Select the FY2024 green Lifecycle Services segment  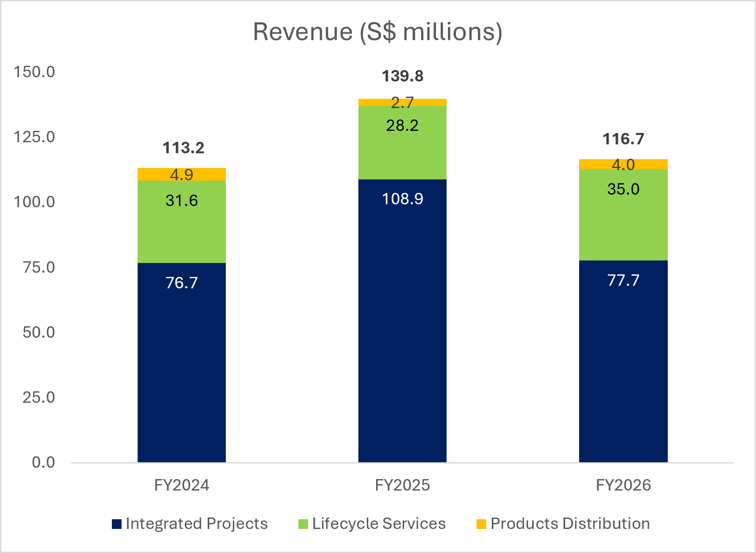pos(182,222)
